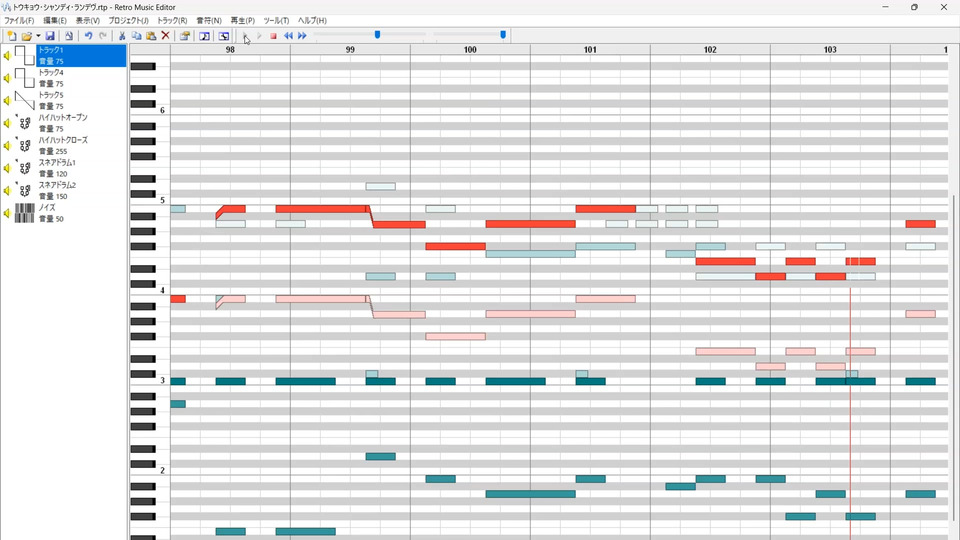The image size is (960, 540).
Task: Paste from clipboard toolbar icon
Action: coord(151,36)
